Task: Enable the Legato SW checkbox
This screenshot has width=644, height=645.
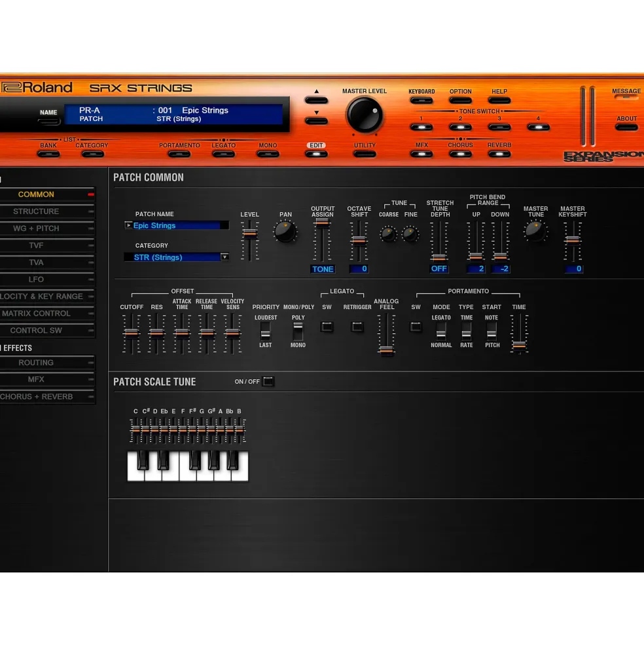Action: coord(327,327)
